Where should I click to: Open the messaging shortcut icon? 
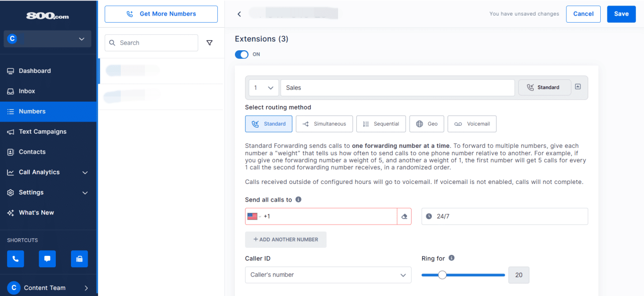click(47, 258)
